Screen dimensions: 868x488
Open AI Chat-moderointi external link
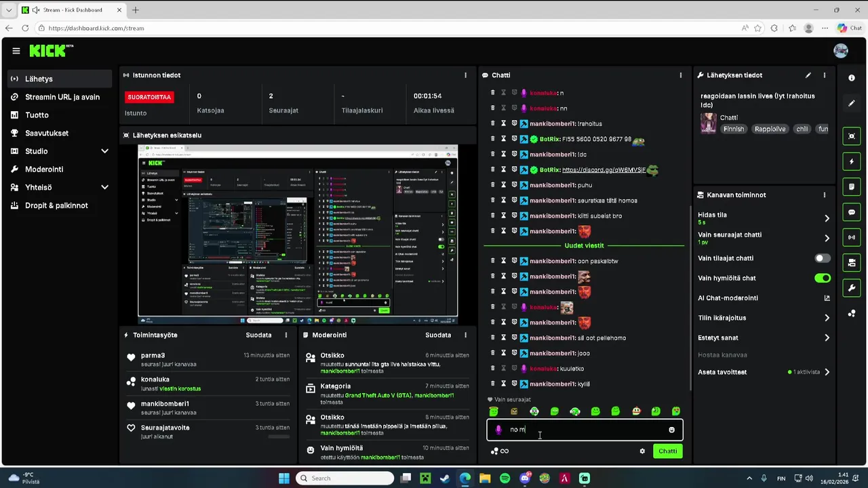tap(827, 298)
